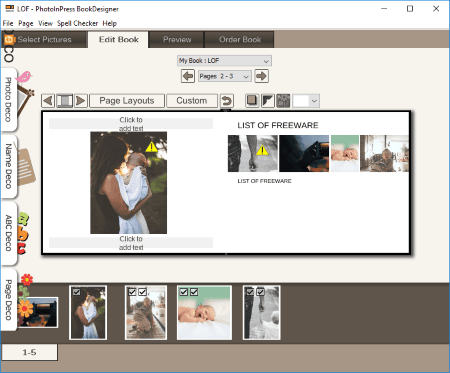Go to next pages with right arrow
450x373 pixels.
[x=261, y=76]
